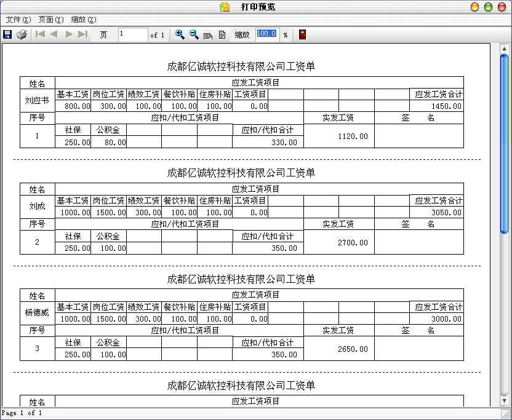Screen dimensions: 512x420
Task: Open the 文件 menu
Action: (x=18, y=20)
